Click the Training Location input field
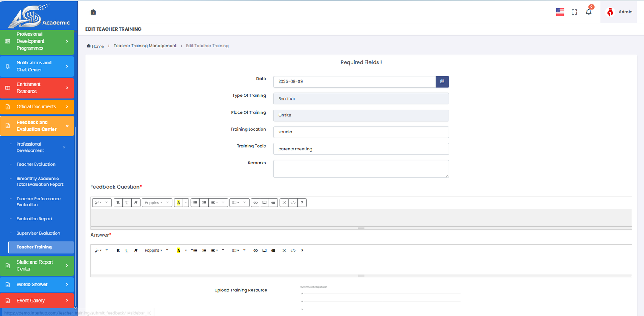Viewport: 644px width, 316px height. (x=361, y=132)
